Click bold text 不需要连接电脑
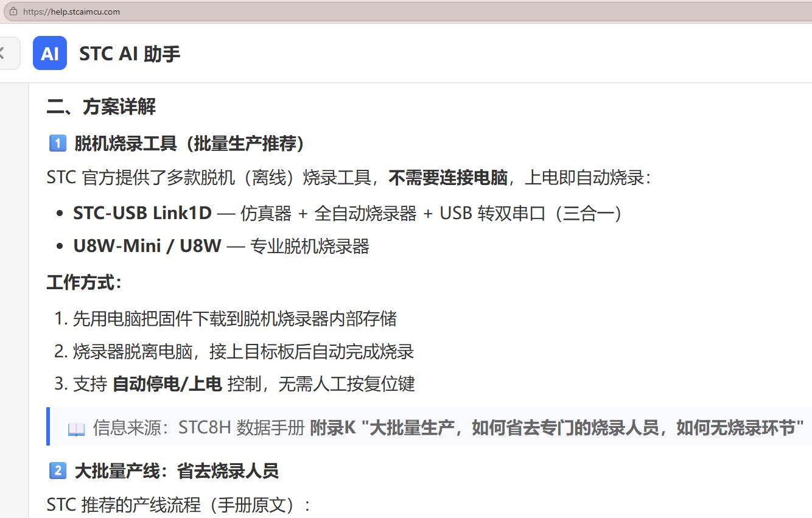 coord(448,178)
